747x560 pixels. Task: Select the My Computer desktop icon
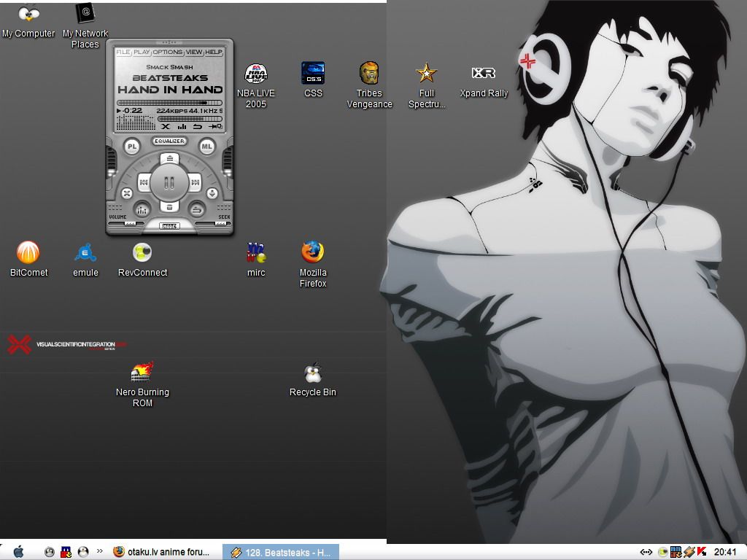[28, 21]
